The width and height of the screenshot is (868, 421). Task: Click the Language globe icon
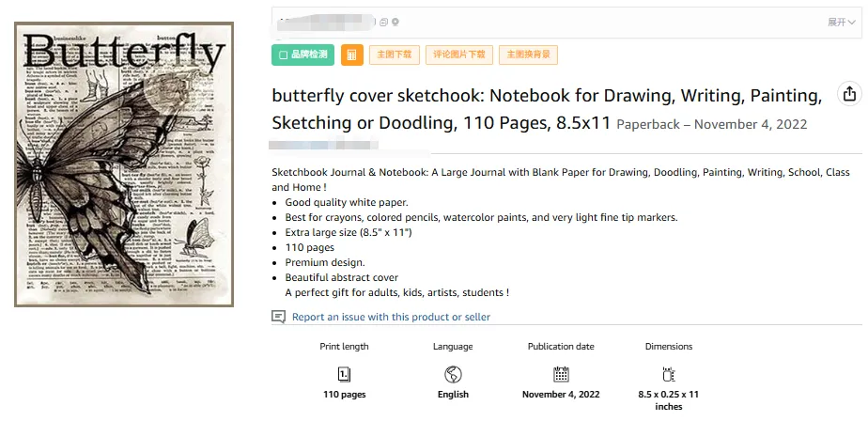coord(453,374)
